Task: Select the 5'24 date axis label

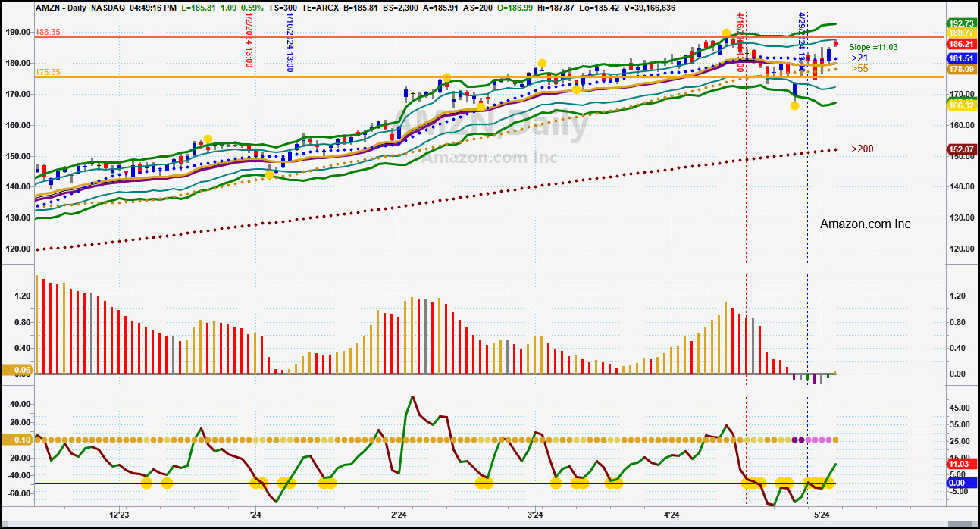Action: pyautogui.click(x=822, y=515)
